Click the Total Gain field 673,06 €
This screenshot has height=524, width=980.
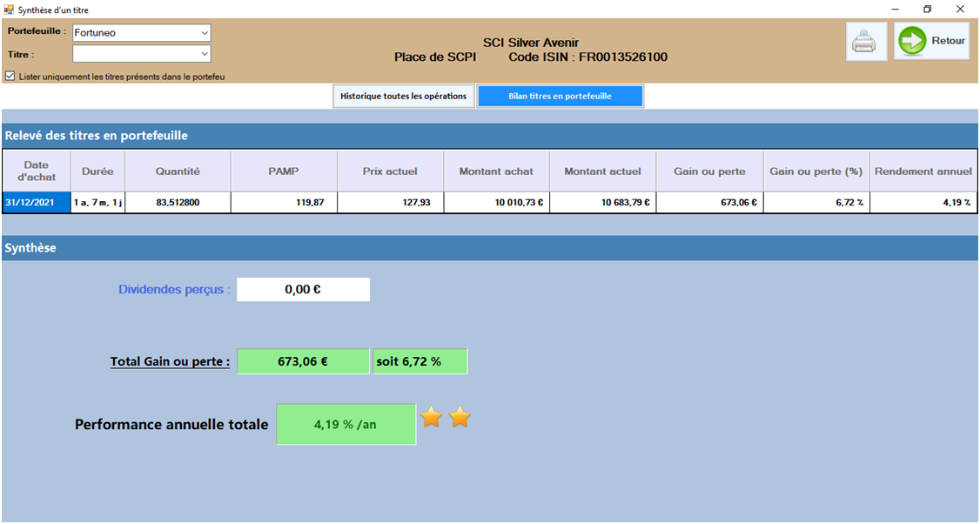click(303, 361)
